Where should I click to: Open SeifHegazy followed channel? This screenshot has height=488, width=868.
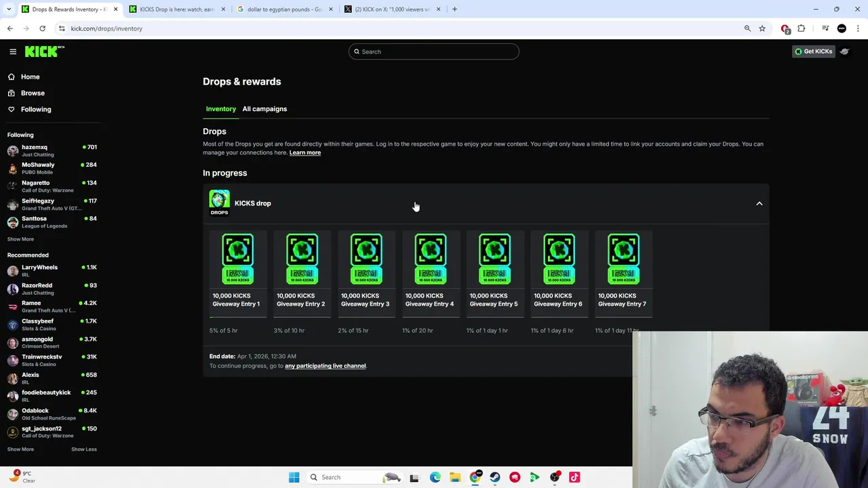click(52, 204)
